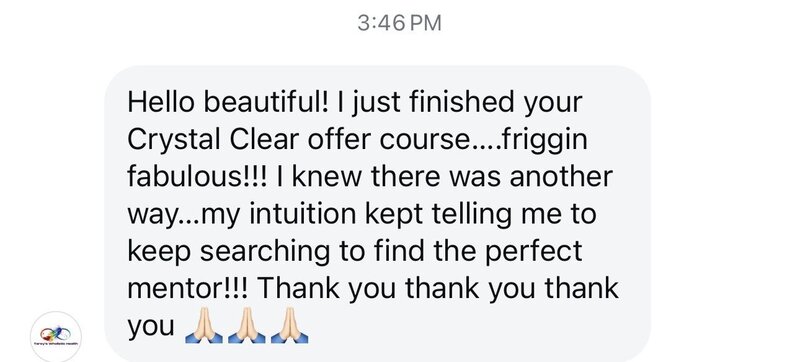Screen dimensions: 800x362
Task: Tap the last praying hands emoji
Action: pos(289,325)
